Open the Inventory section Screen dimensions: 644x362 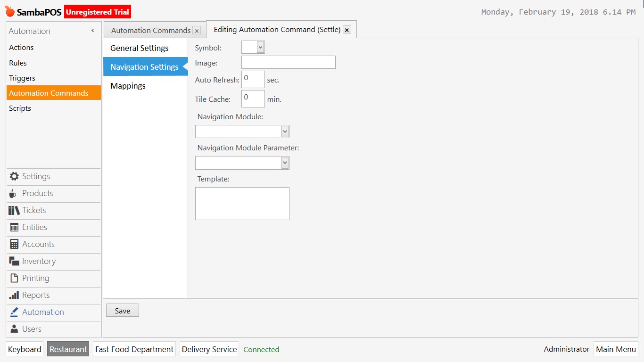click(38, 261)
